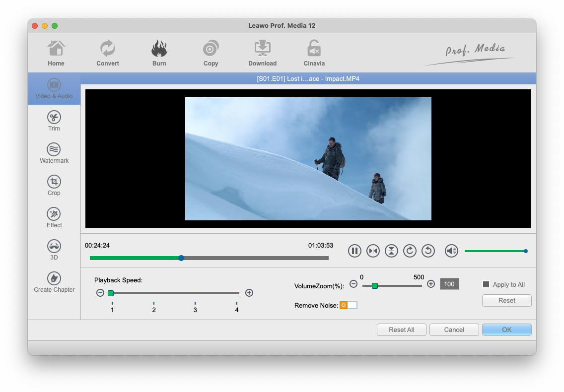Click the file title Lost i...ace - Impact.MP4
This screenshot has height=392, width=564.
coord(308,79)
